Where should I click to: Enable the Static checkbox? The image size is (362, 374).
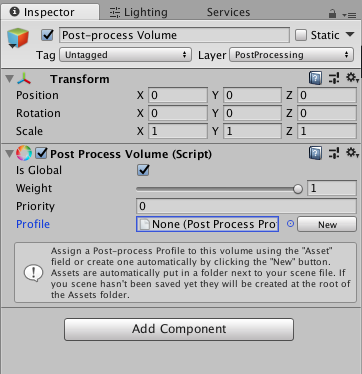tap(301, 35)
